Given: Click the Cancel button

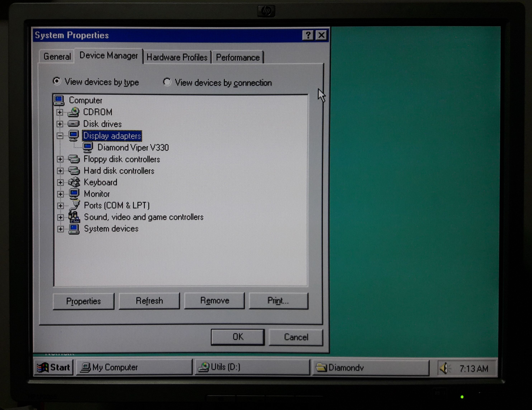Looking at the screenshot, I should 296,337.
